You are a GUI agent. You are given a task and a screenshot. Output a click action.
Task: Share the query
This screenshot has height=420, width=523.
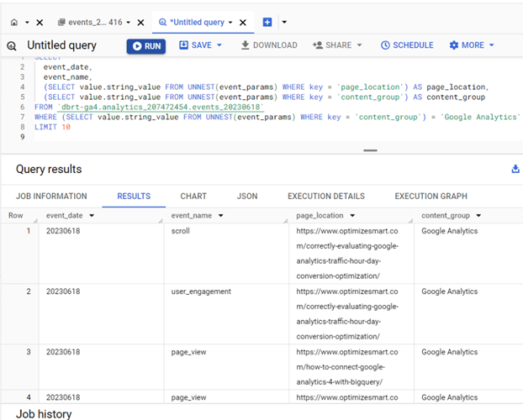tap(332, 45)
